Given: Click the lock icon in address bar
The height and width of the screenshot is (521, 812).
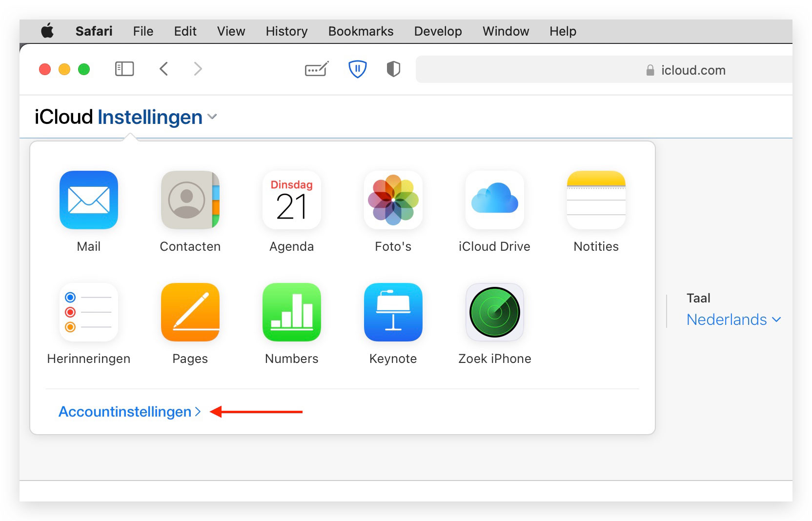Looking at the screenshot, I should click(650, 70).
